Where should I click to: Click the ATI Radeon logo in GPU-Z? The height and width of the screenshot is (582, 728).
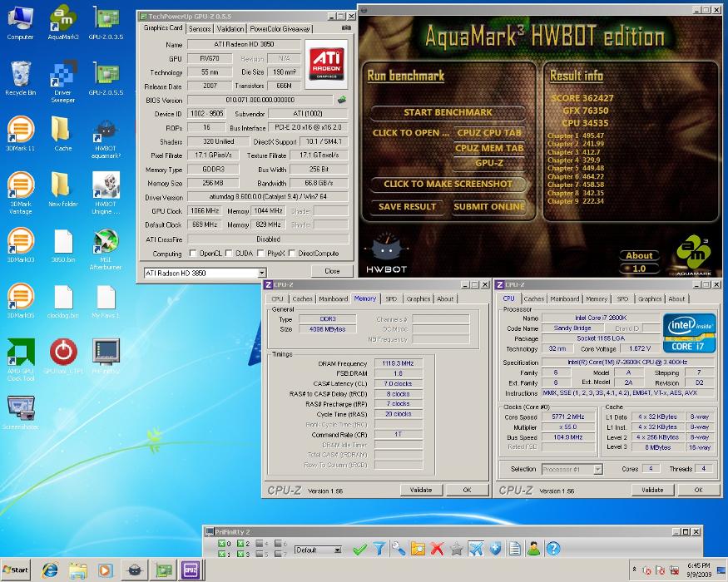pos(326,64)
